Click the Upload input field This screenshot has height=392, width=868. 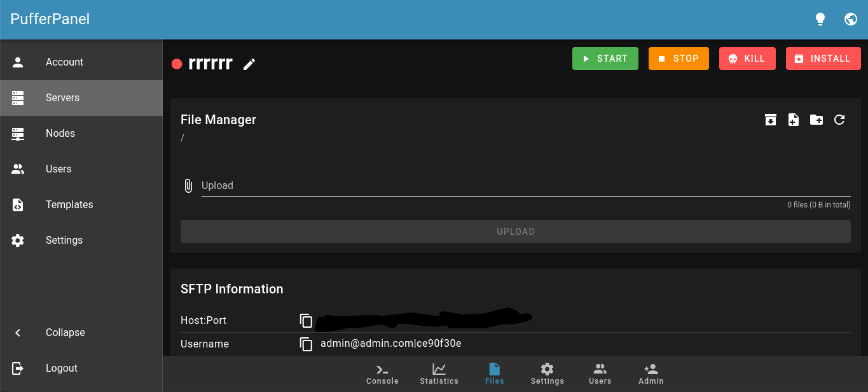[x=445, y=185]
